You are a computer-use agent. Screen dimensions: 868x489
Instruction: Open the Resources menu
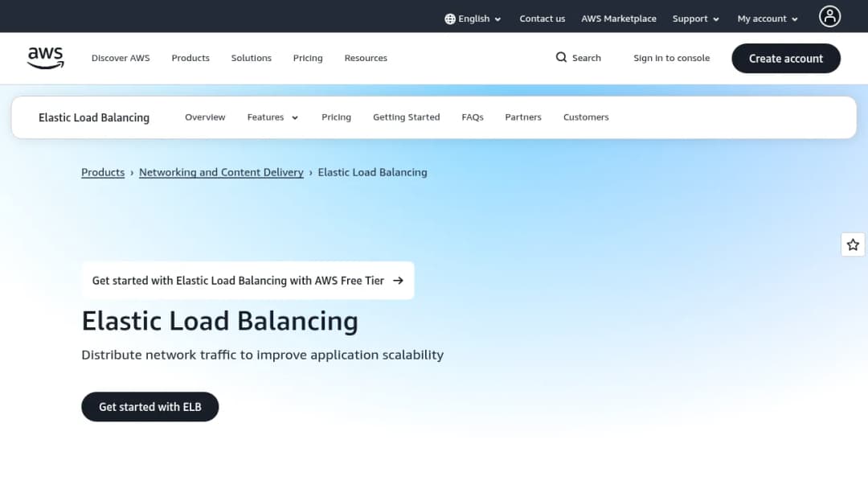366,58
